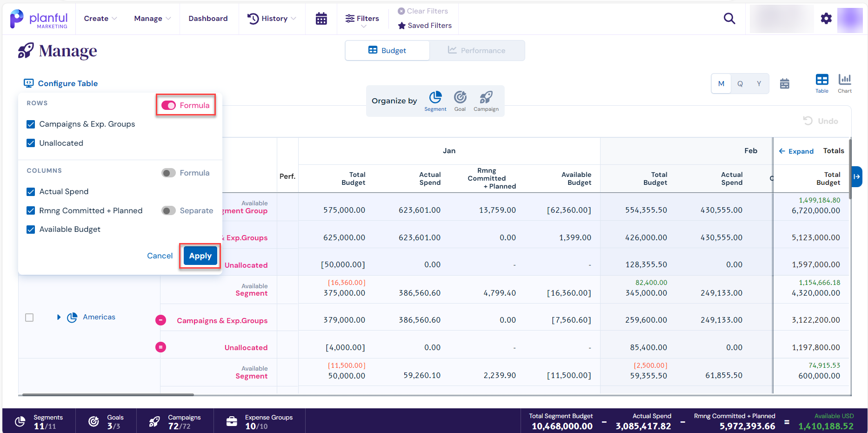868x433 pixels.
Task: Open the Americas segment link
Action: pyautogui.click(x=99, y=317)
